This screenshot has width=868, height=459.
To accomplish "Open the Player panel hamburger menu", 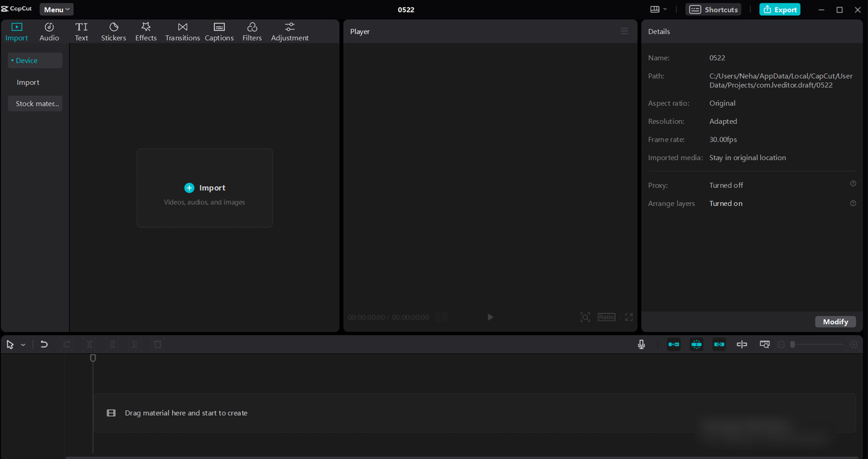I will [625, 31].
